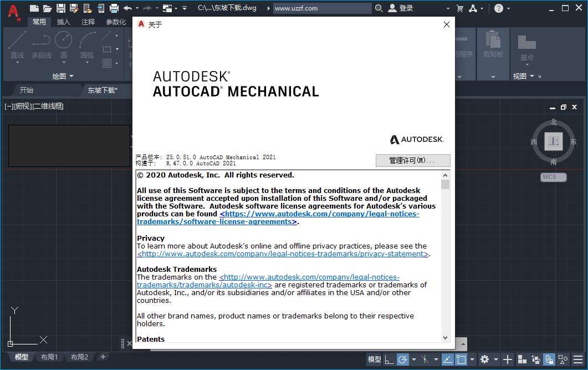Add a new layout with plus tab

click(x=103, y=357)
